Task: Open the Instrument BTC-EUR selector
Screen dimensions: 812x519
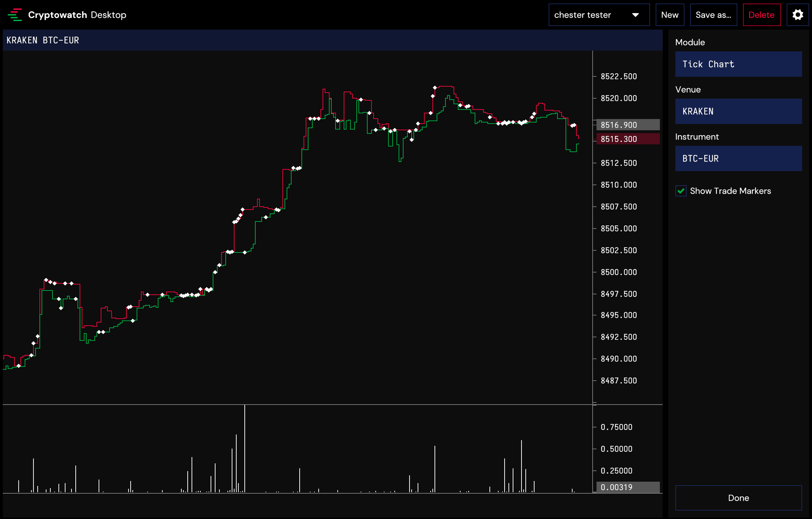Action: (738, 158)
